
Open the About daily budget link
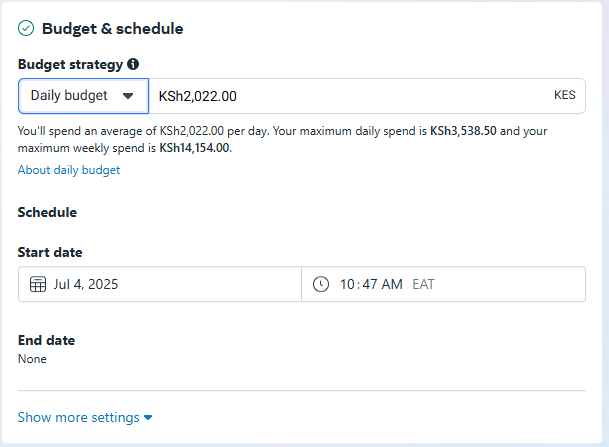69,170
